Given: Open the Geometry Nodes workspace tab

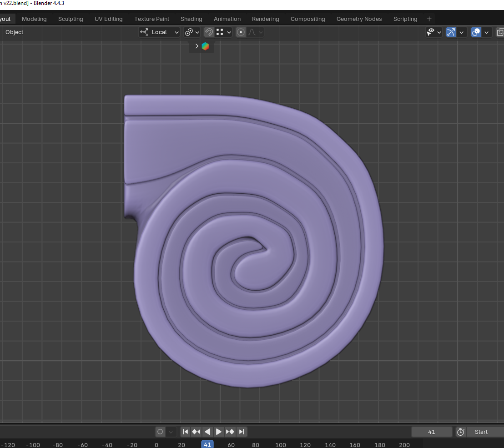Looking at the screenshot, I should pos(359,19).
